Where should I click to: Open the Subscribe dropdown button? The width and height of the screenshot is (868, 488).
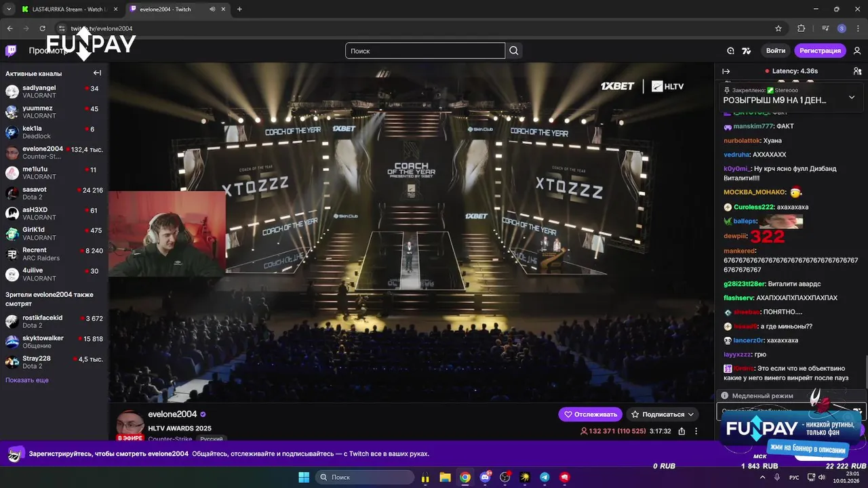663,414
